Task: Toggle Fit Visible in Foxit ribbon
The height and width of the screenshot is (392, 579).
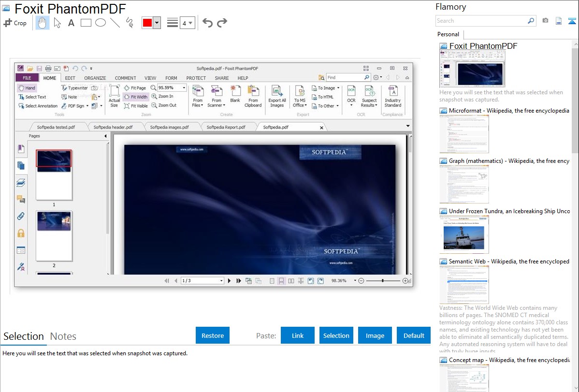Action: 135,106
